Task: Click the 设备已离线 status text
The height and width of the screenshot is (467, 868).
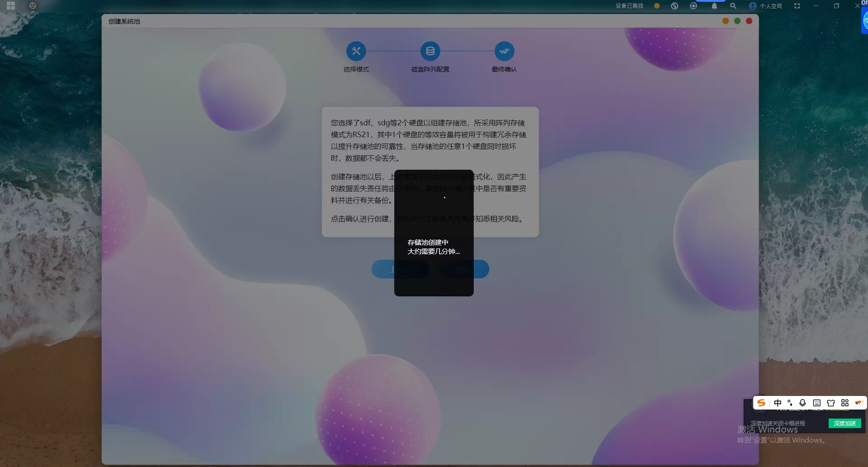Action: (629, 6)
